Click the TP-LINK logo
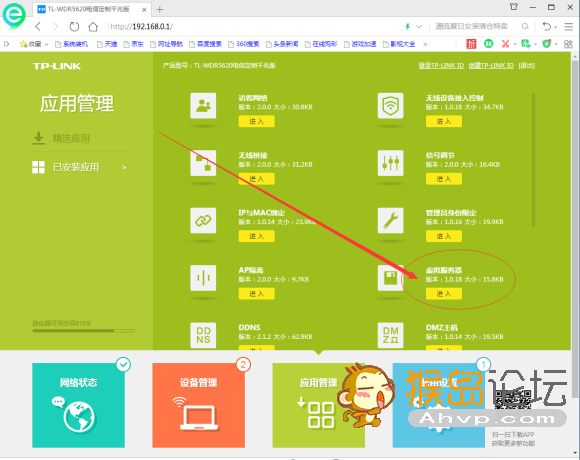The image size is (580, 460). (x=57, y=66)
